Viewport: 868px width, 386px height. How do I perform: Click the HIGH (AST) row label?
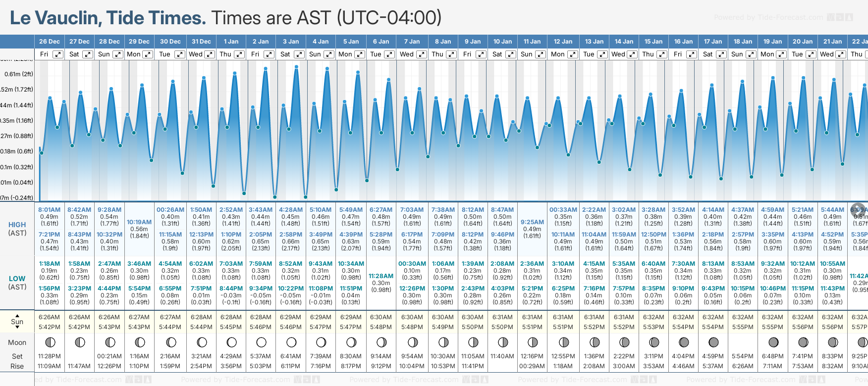(x=17, y=229)
